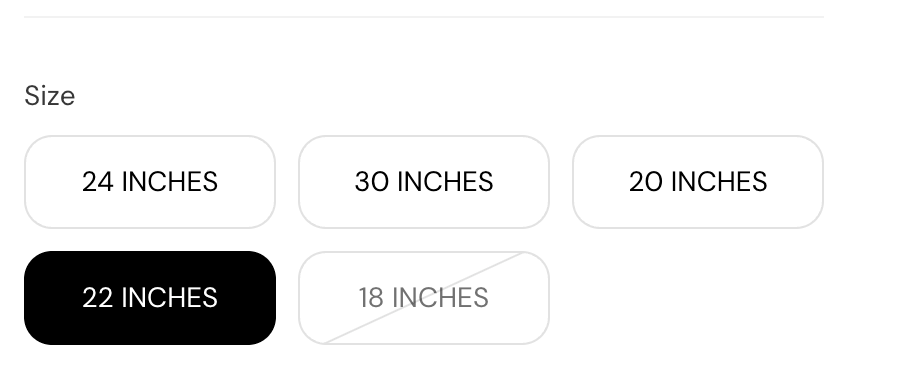Tap the unavailable 18 INCHES button

[x=424, y=298]
